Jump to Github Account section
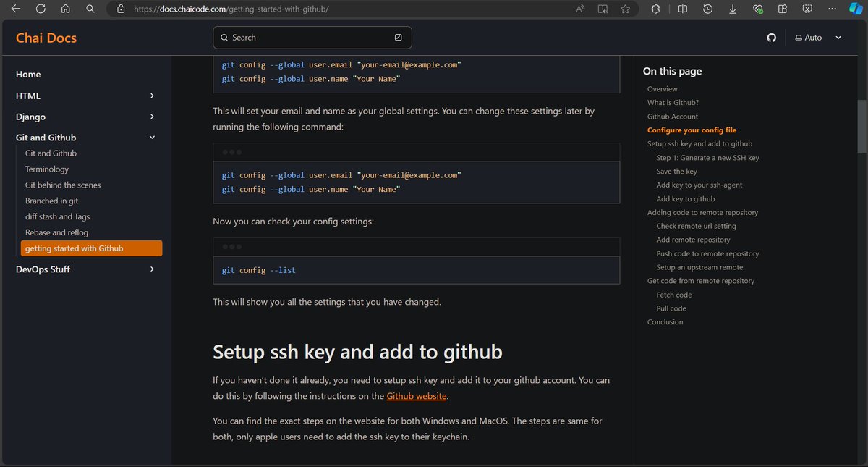 (x=673, y=117)
